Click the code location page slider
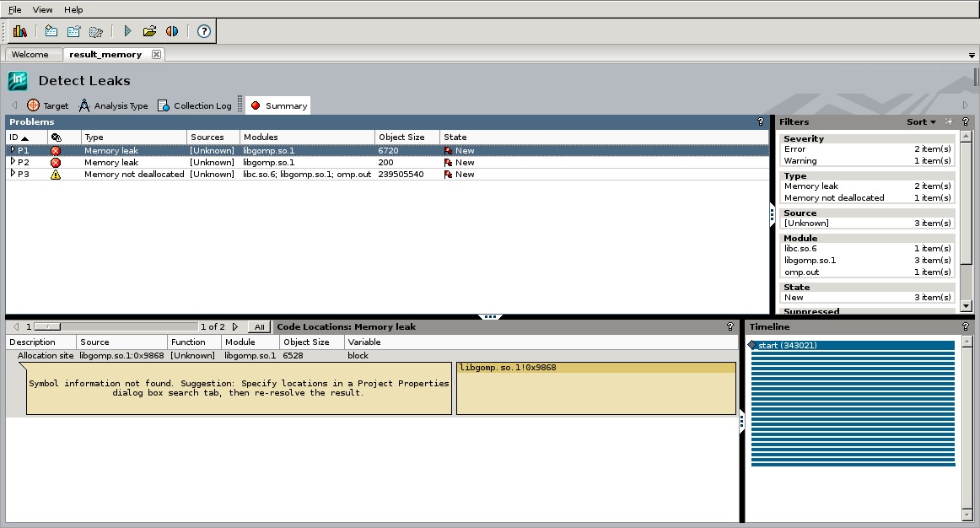Image resolution: width=980 pixels, height=528 pixels. [x=47, y=326]
